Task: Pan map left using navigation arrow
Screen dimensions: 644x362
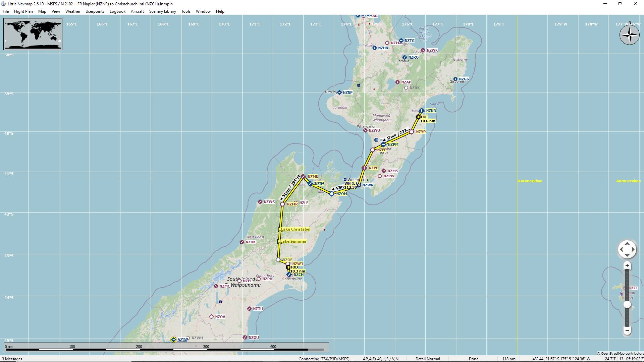Action: [621, 249]
